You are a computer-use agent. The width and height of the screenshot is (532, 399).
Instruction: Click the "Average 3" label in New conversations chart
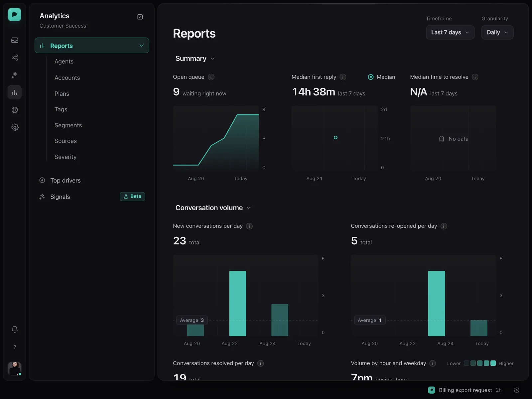pos(192,320)
